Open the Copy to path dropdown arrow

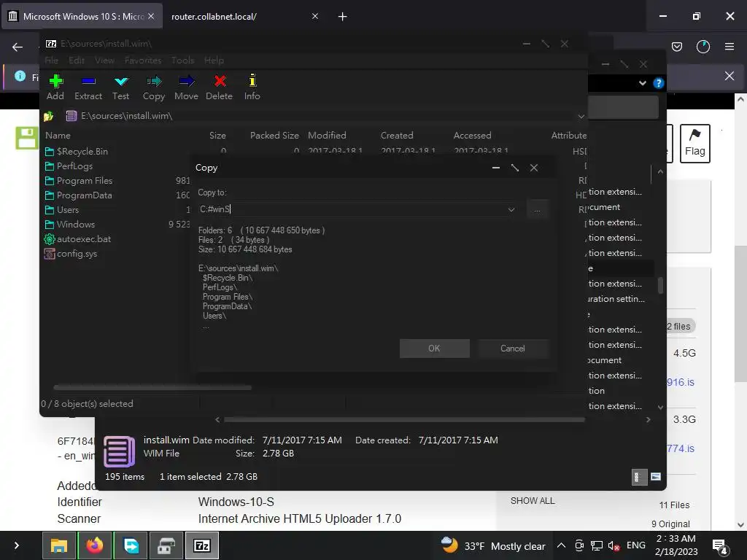(x=511, y=209)
